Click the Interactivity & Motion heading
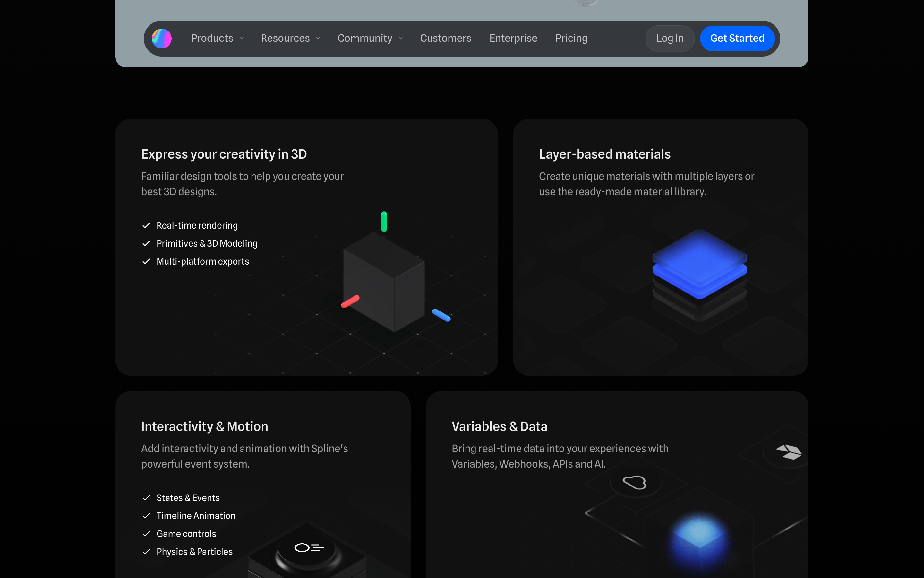924x578 pixels. [x=205, y=426]
